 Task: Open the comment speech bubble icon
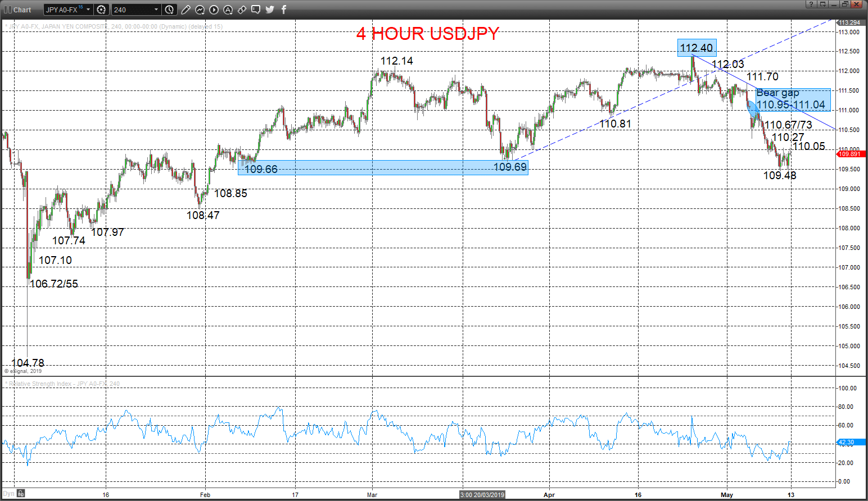[x=256, y=10]
